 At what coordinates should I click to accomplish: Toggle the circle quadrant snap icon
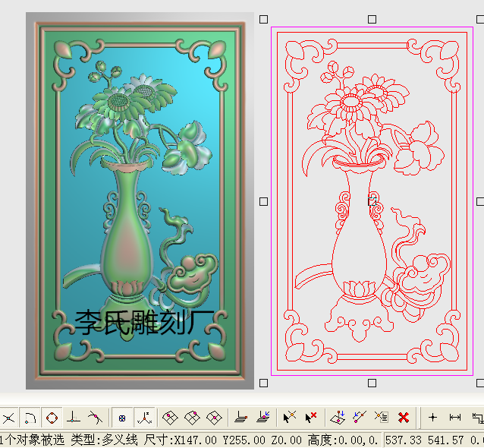[x=52, y=418]
